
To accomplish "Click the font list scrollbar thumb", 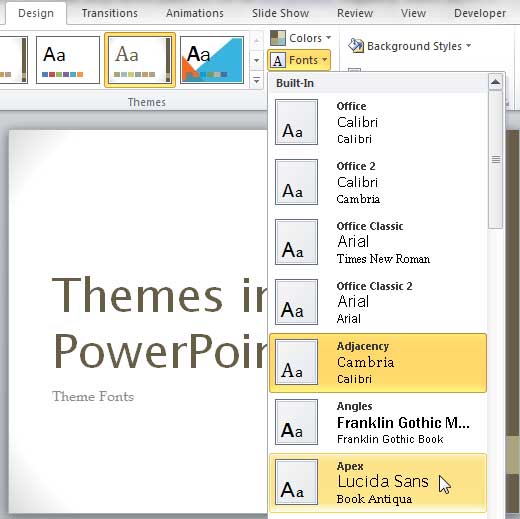I will (496, 159).
